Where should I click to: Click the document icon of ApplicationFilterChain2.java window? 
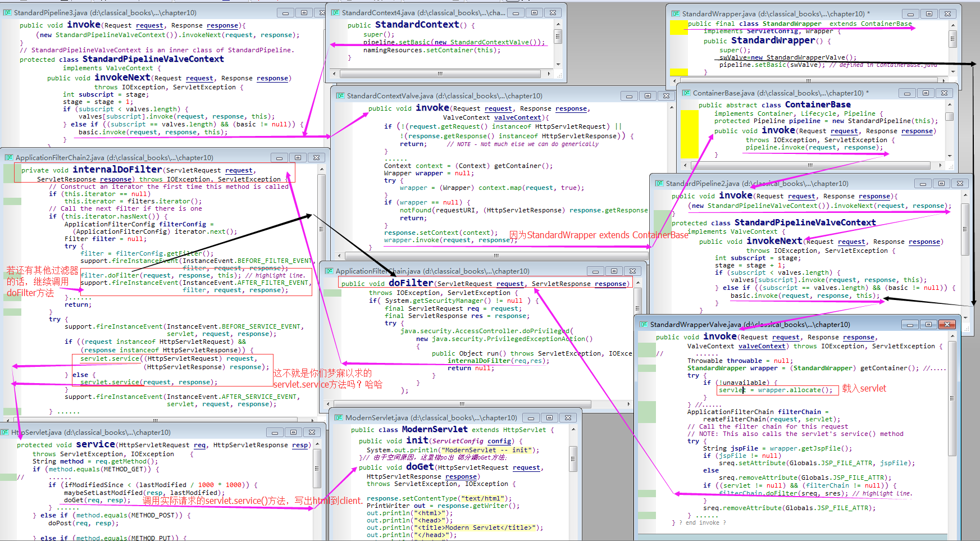9,157
